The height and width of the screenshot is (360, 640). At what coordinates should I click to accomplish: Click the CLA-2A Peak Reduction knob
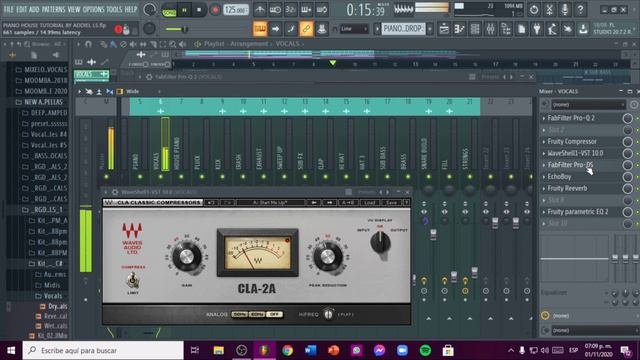tap(327, 256)
